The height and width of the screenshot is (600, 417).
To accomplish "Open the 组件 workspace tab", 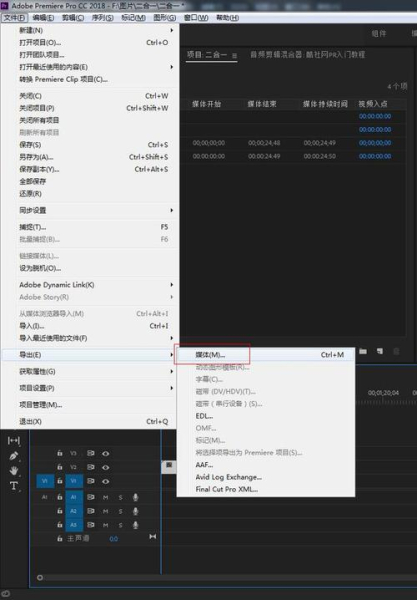I will click(x=379, y=34).
